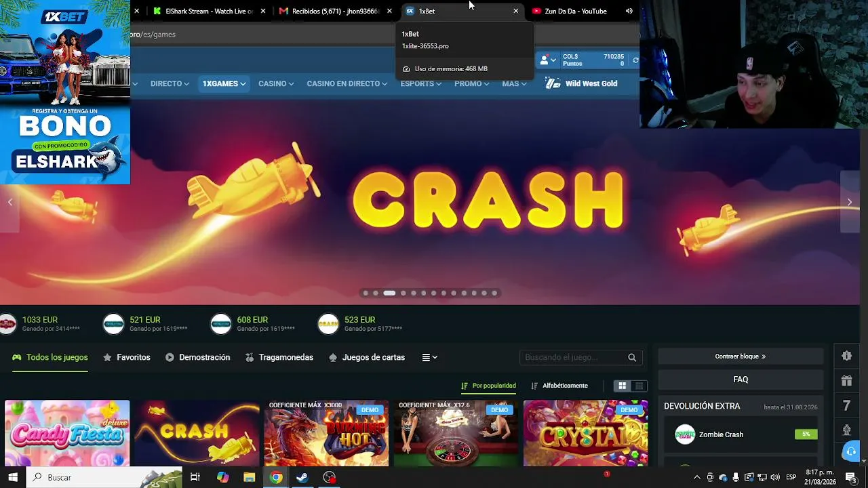Select the Favoritos tab
Image resolution: width=868 pixels, height=488 pixels.
[x=127, y=357]
